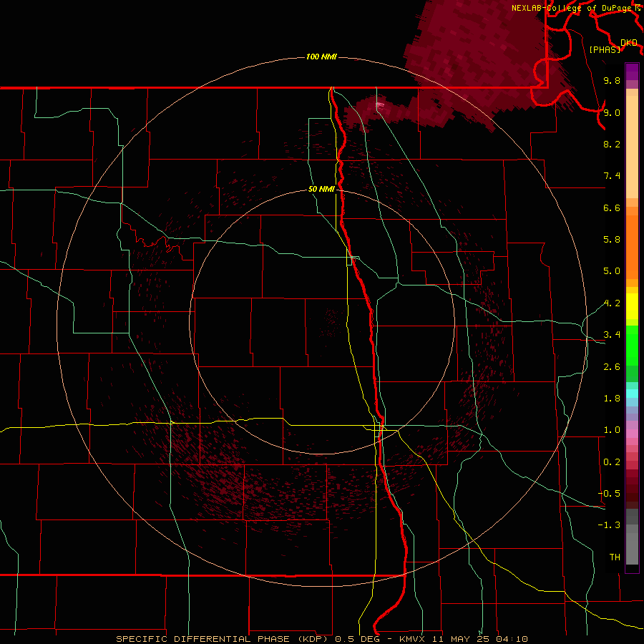Image resolution: width=644 pixels, height=644 pixels.
Task: Click the 9.8 scale value
Action: click(x=612, y=80)
